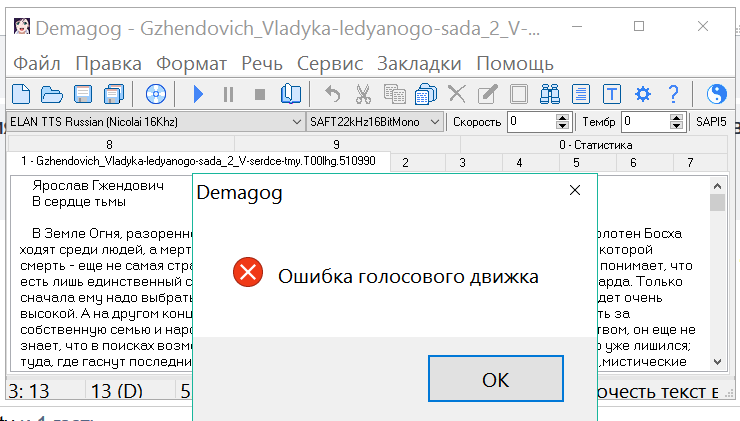
Task: Click the Demagog app icon in title bar
Action: click(x=22, y=26)
